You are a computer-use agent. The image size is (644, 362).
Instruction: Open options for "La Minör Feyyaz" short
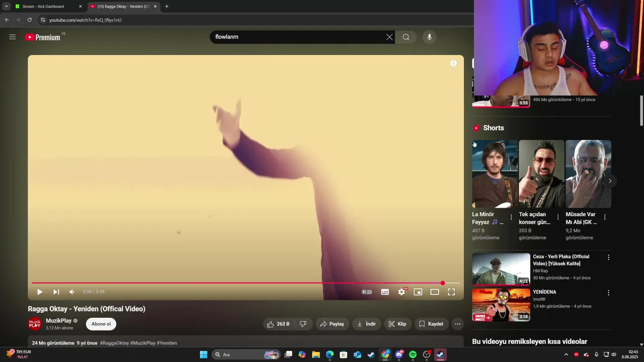point(511,217)
